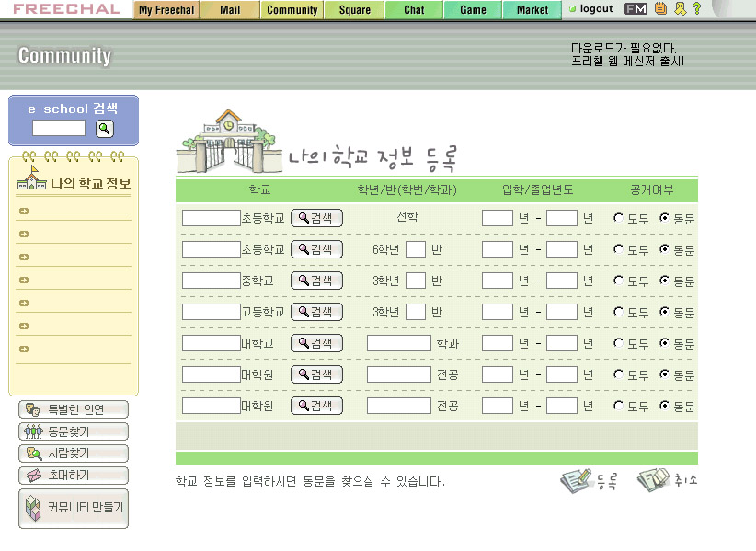756x551 pixels.
Task: Click the web messenger banner text
Action: coord(627,54)
